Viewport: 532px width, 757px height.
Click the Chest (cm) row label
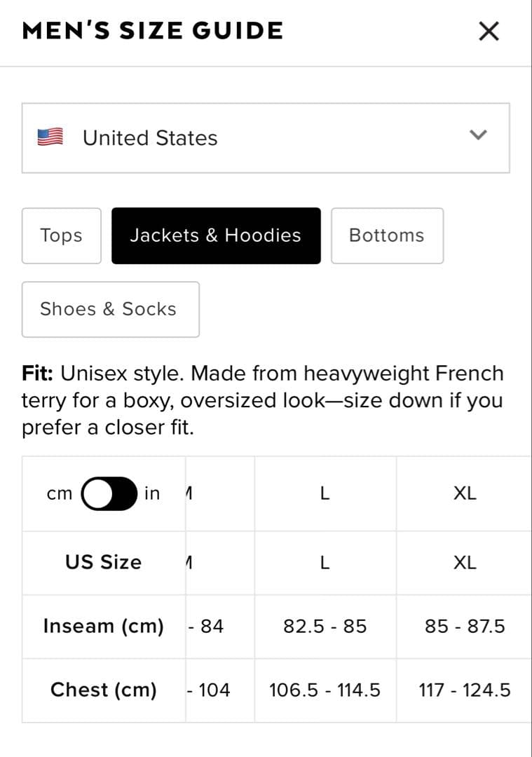click(x=103, y=690)
